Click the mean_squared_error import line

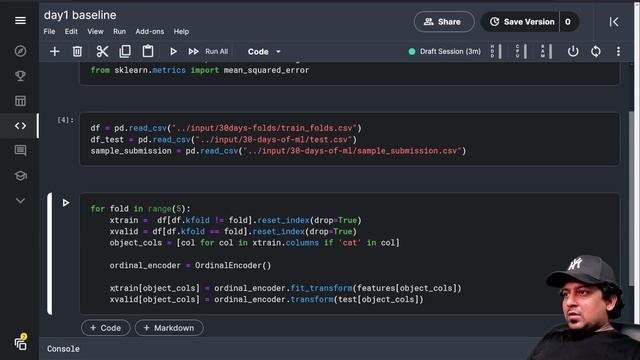[200, 70]
